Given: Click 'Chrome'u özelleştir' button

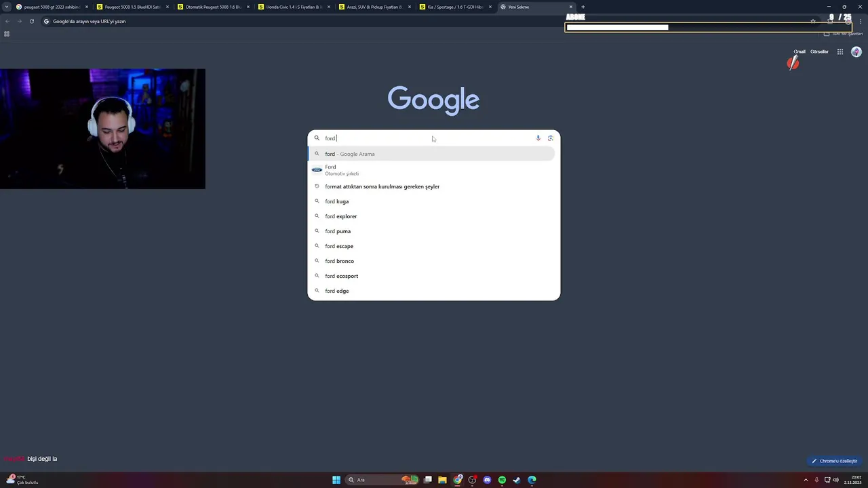Looking at the screenshot, I should point(834,461).
